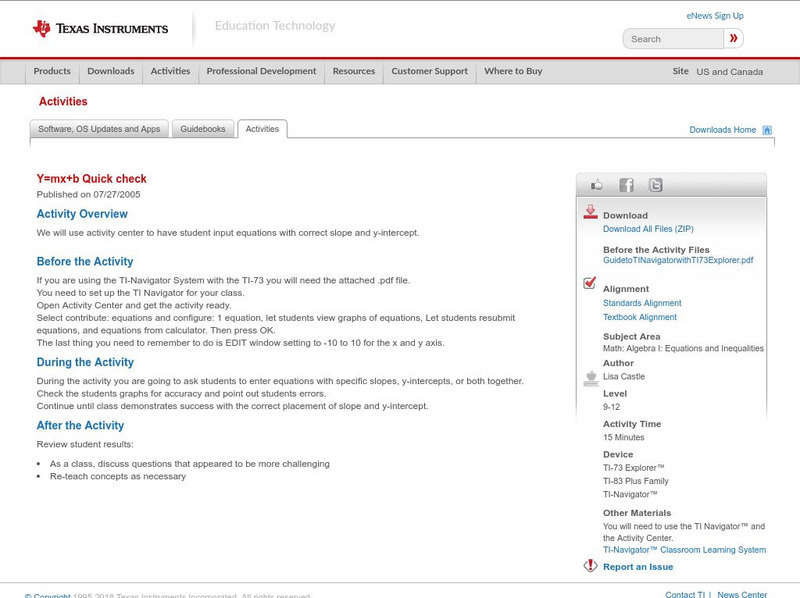Click the 9-12 level value

(611, 407)
